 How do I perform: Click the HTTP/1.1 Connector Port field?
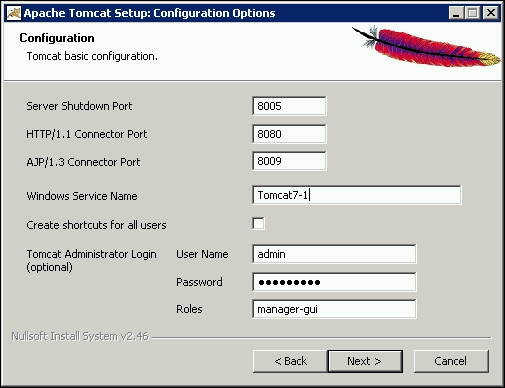(289, 134)
